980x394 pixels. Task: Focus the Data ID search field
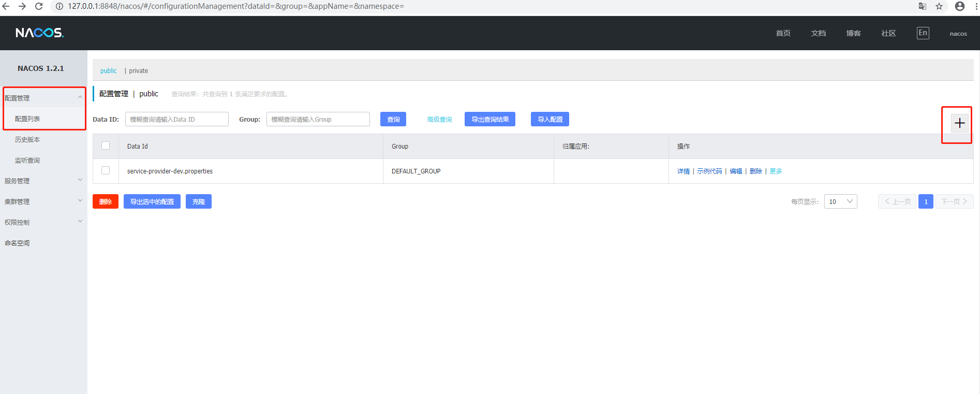pyautogui.click(x=177, y=119)
